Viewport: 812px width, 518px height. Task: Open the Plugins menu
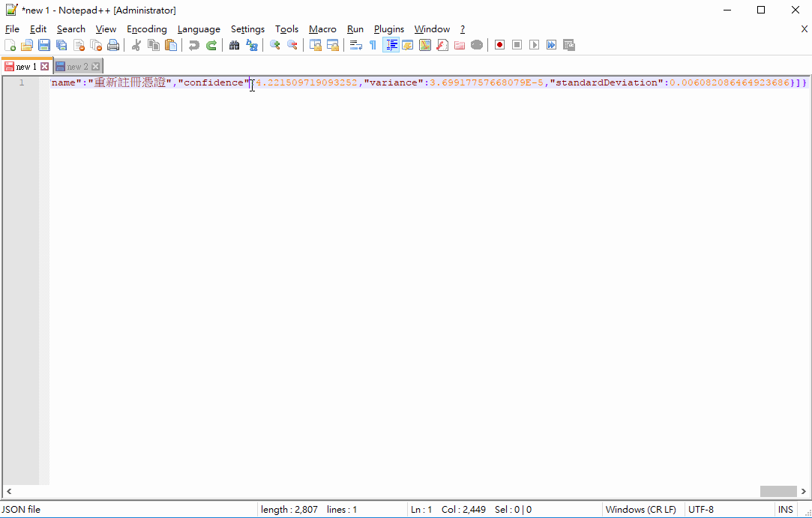(x=388, y=28)
